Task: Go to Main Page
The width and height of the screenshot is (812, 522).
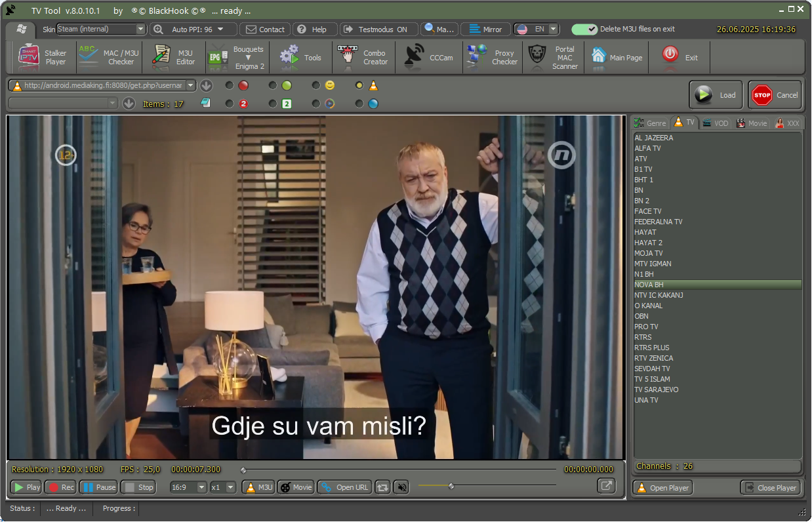Action: point(617,57)
